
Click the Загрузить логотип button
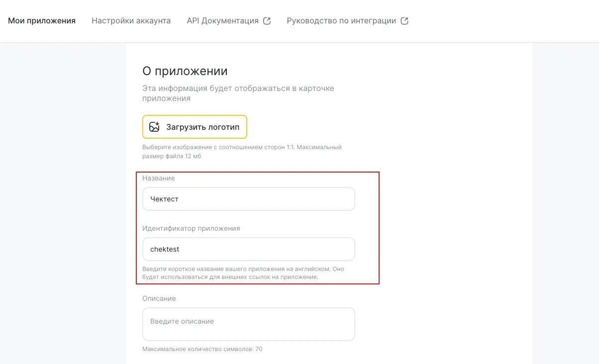pos(195,127)
